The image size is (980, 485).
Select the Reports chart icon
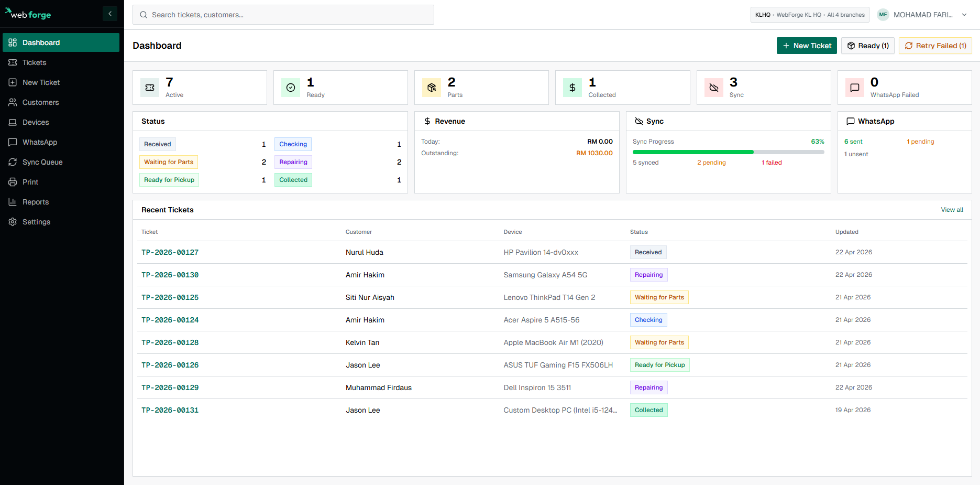(13, 202)
